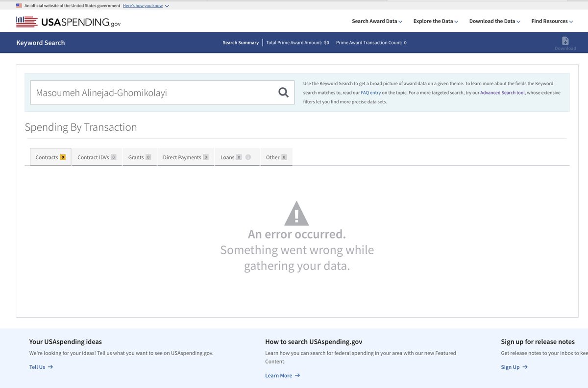Click the An error occurred message
The width and height of the screenshot is (588, 388).
point(297,234)
